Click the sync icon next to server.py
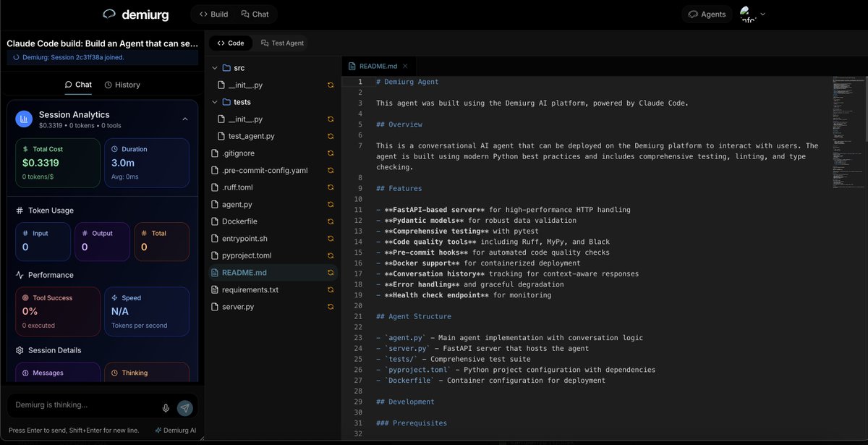 [x=331, y=307]
